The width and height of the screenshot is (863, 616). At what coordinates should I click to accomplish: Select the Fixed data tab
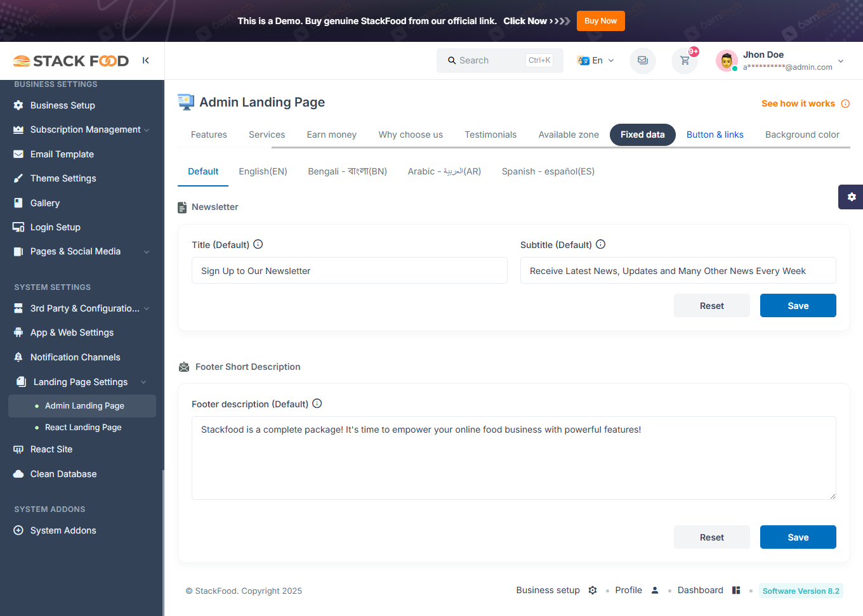[643, 134]
